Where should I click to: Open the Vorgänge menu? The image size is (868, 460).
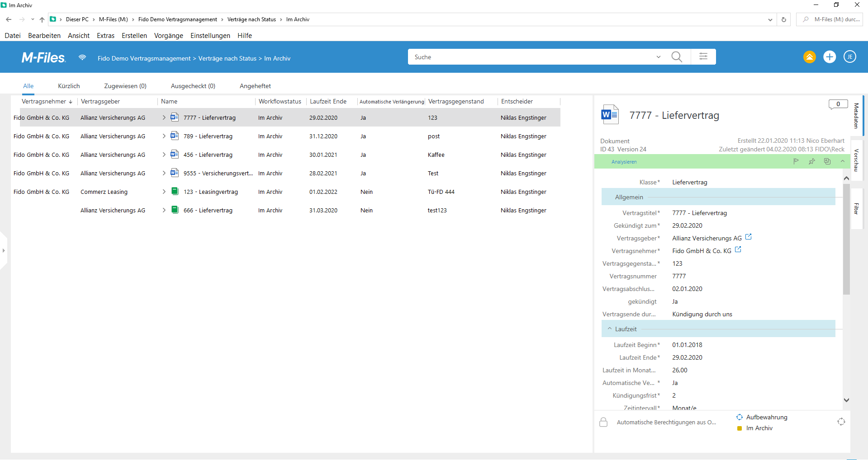[168, 36]
